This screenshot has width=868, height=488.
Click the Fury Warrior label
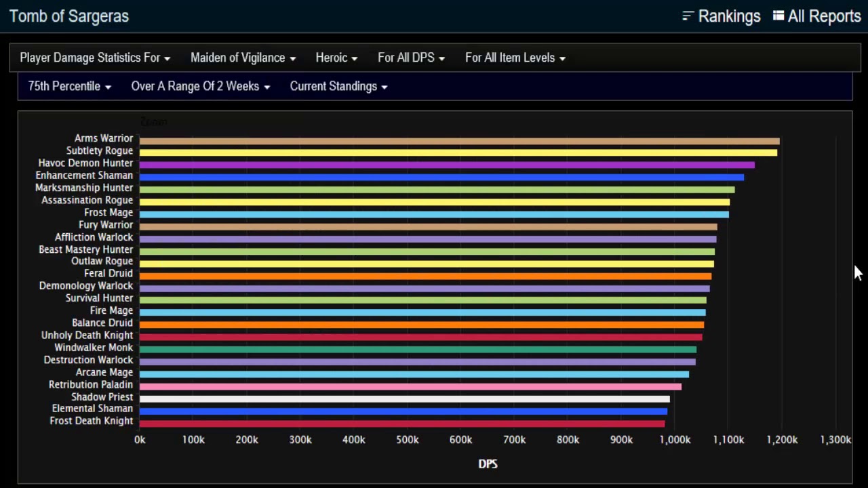[106, 224]
